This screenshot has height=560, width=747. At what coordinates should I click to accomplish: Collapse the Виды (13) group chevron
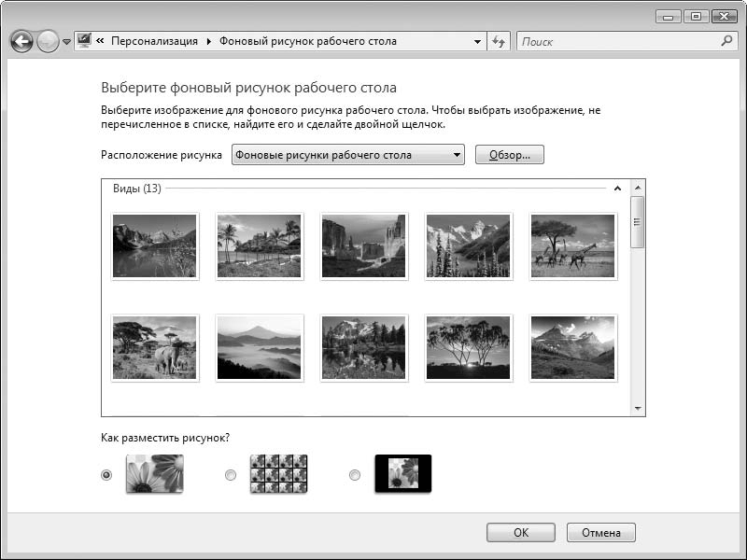(617, 189)
